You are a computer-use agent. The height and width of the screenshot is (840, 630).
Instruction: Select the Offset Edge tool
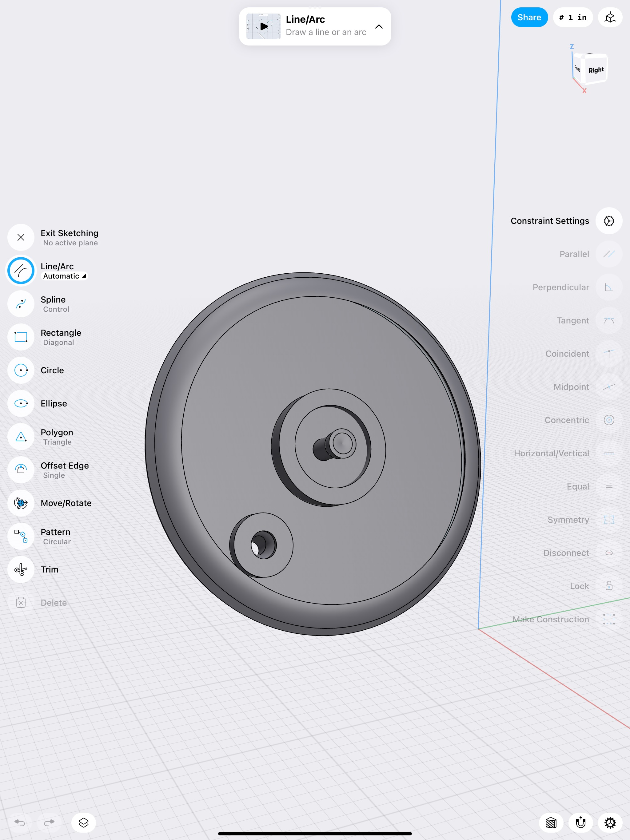click(21, 470)
